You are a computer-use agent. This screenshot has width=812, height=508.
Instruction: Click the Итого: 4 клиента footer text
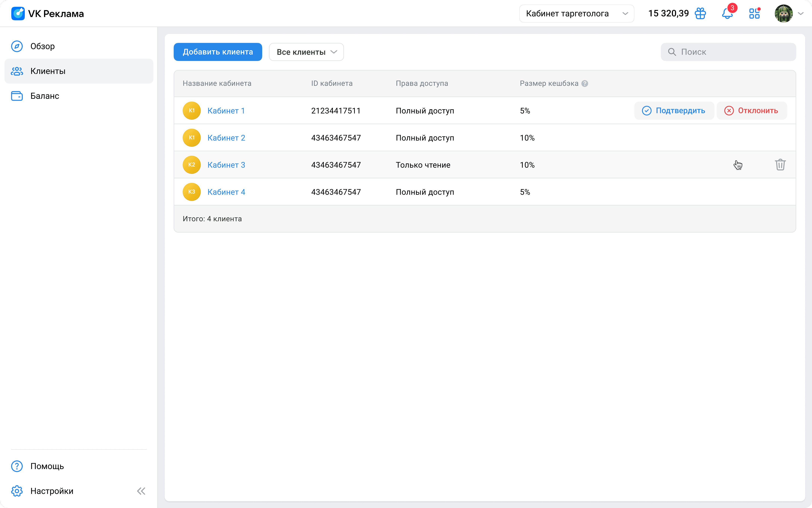[212, 219]
